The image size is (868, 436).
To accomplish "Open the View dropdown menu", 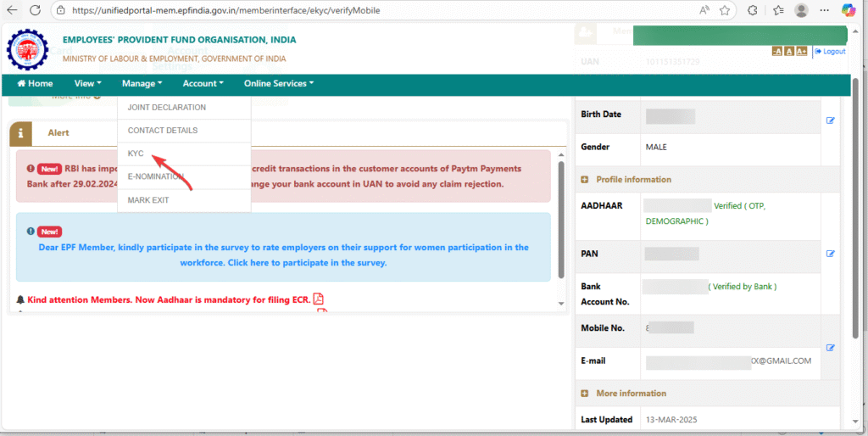I will [x=87, y=84].
